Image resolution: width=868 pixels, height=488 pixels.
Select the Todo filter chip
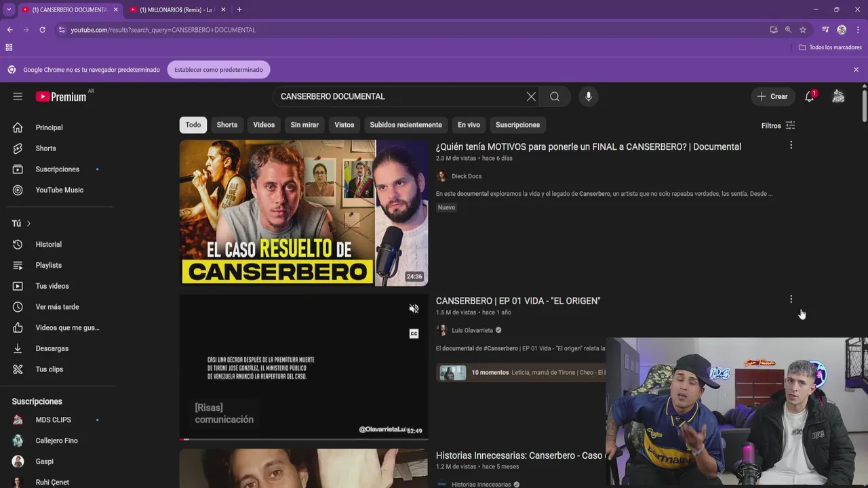point(193,125)
